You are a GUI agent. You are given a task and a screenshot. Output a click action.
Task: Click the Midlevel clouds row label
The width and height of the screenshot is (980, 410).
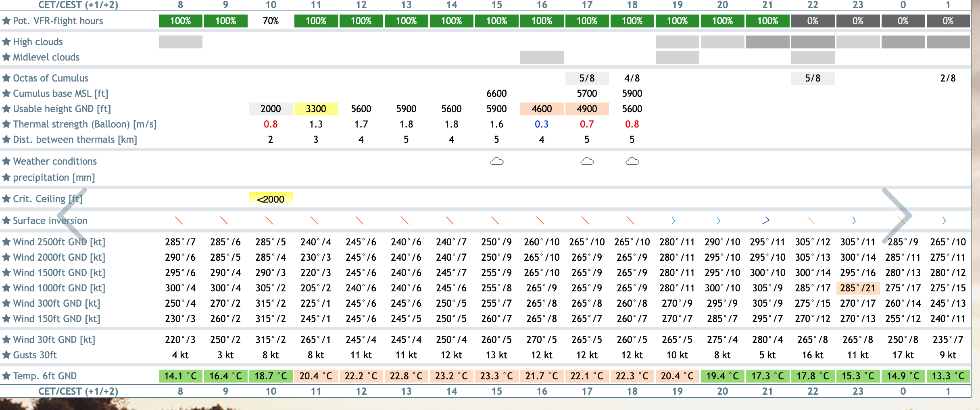(x=46, y=57)
